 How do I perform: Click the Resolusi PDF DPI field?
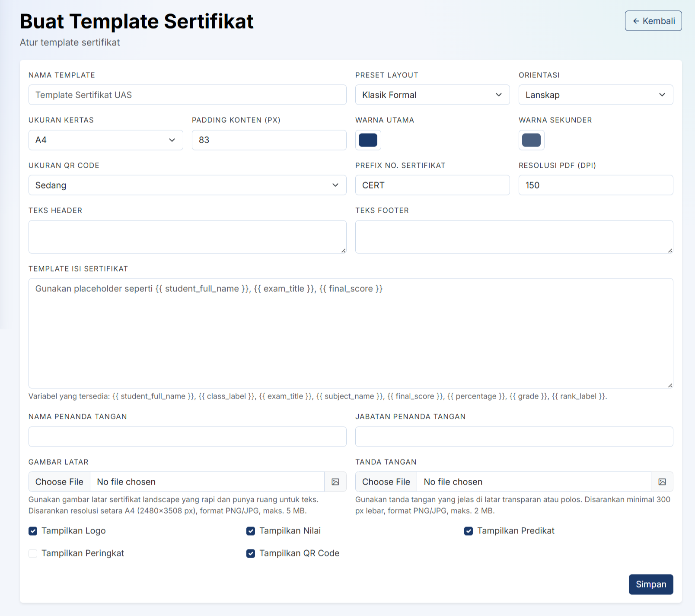coord(596,185)
